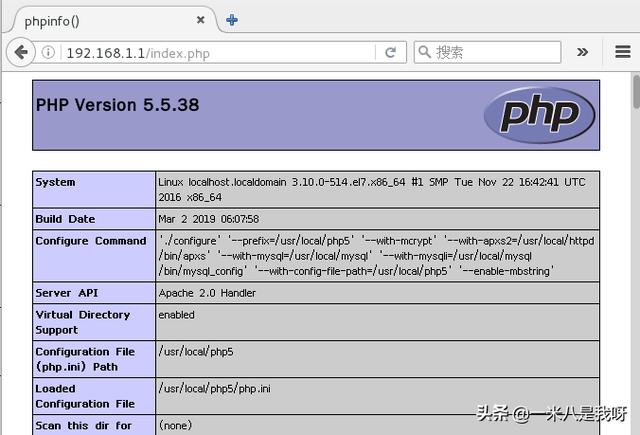Click the search magnifier icon

tap(424, 52)
